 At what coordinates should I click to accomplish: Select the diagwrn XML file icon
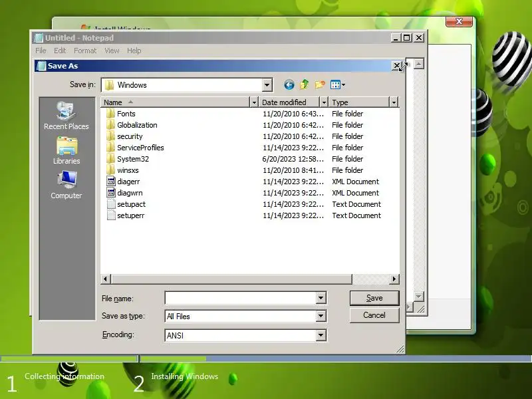point(111,193)
